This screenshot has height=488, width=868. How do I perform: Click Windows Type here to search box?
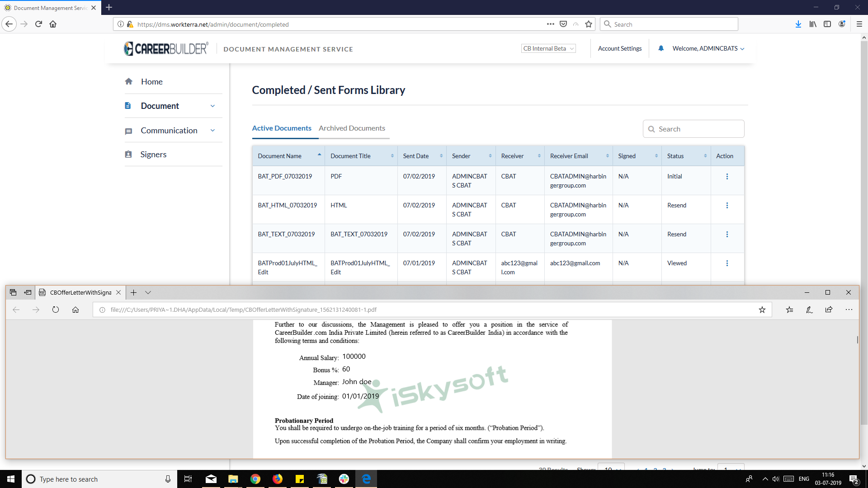click(99, 479)
